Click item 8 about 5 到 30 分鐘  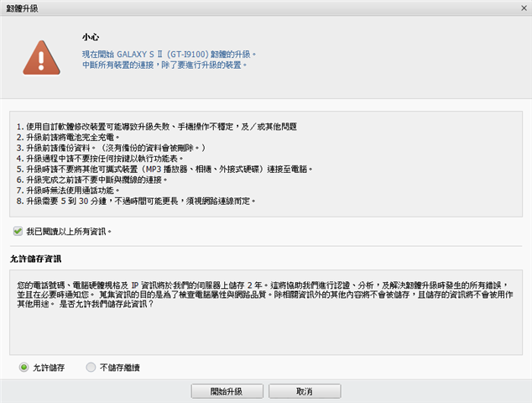pyautogui.click(x=136, y=201)
